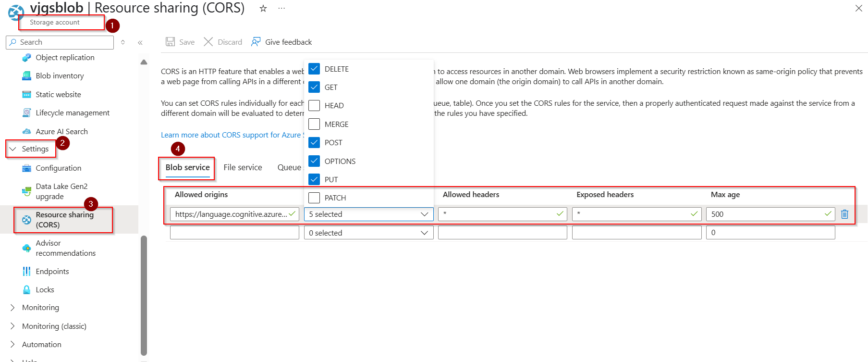Image resolution: width=868 pixels, height=362 pixels.
Task: Click the Discard X icon
Action: (208, 42)
